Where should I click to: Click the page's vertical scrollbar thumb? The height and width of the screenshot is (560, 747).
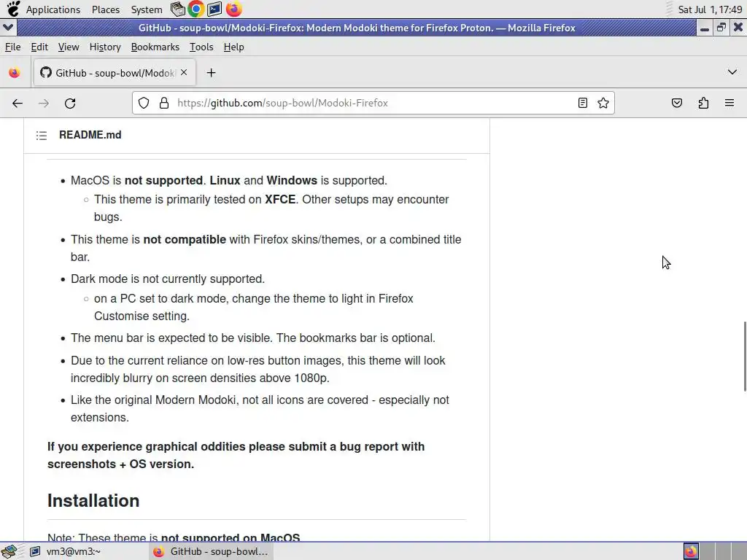pyautogui.click(x=745, y=357)
